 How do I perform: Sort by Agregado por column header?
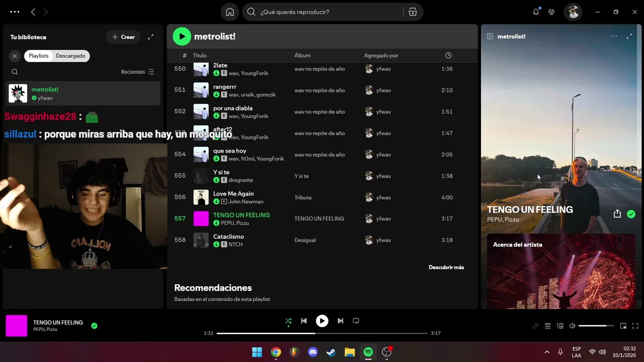click(381, 55)
